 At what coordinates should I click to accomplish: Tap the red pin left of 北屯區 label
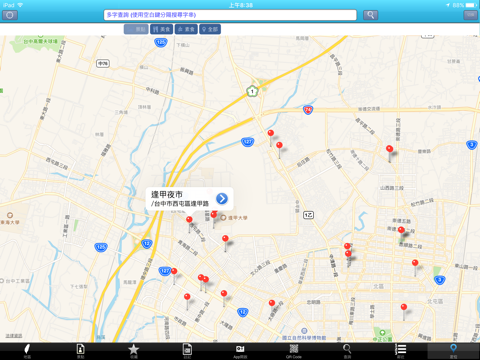pos(404,307)
